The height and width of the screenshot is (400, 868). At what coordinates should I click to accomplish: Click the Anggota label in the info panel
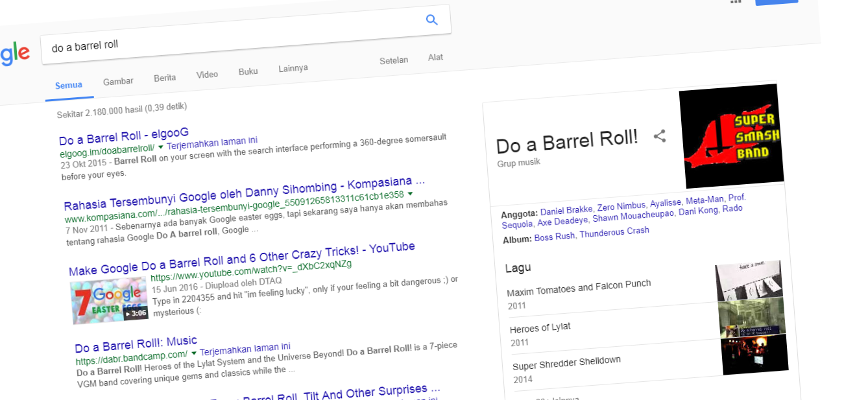pos(520,214)
